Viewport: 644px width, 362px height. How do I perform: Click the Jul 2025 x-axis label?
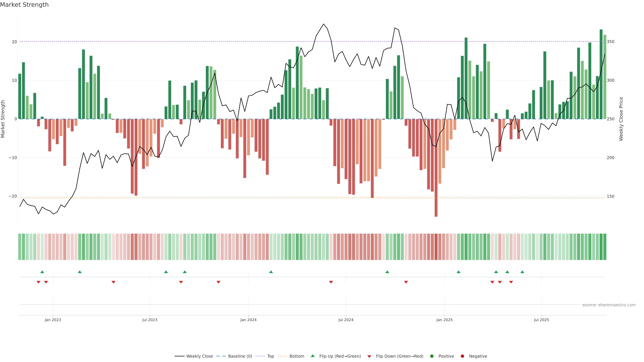point(541,320)
